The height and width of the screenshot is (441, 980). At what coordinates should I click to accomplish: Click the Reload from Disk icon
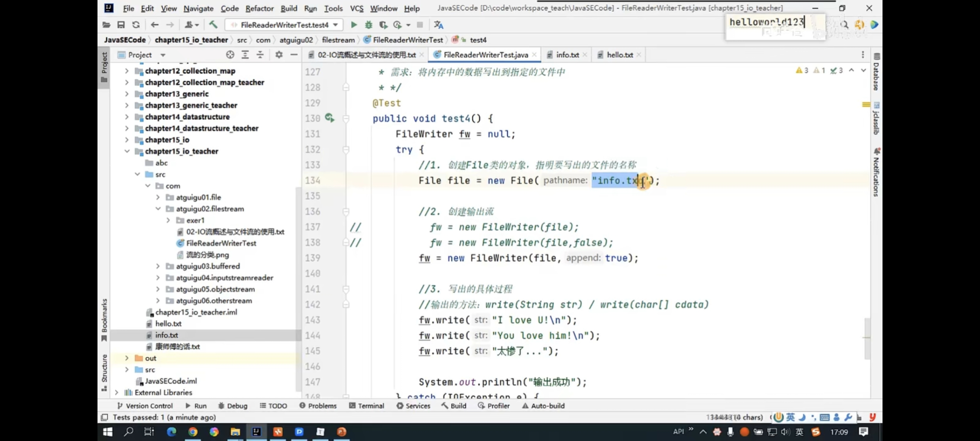click(x=136, y=25)
